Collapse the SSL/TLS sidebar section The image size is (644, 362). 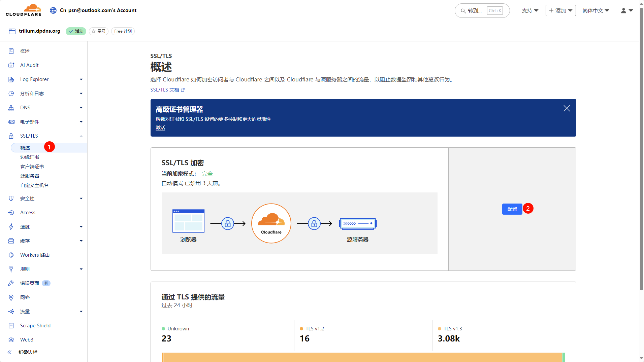click(81, 136)
